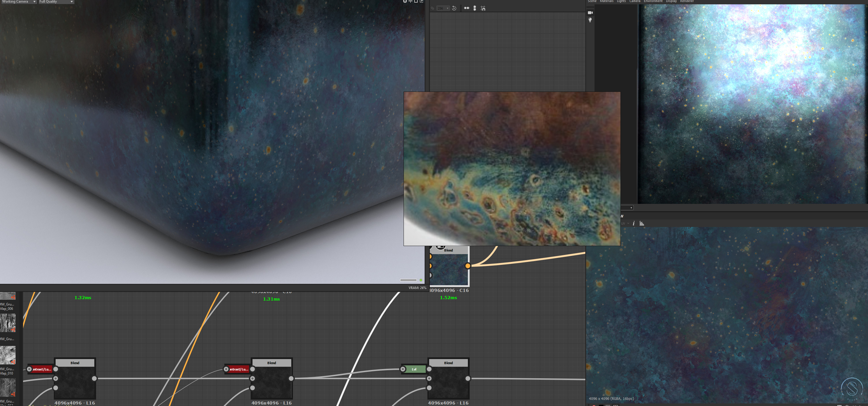Image resolution: width=868 pixels, height=406 pixels.
Task: Click output connector of middle Blend node
Action: click(291, 379)
